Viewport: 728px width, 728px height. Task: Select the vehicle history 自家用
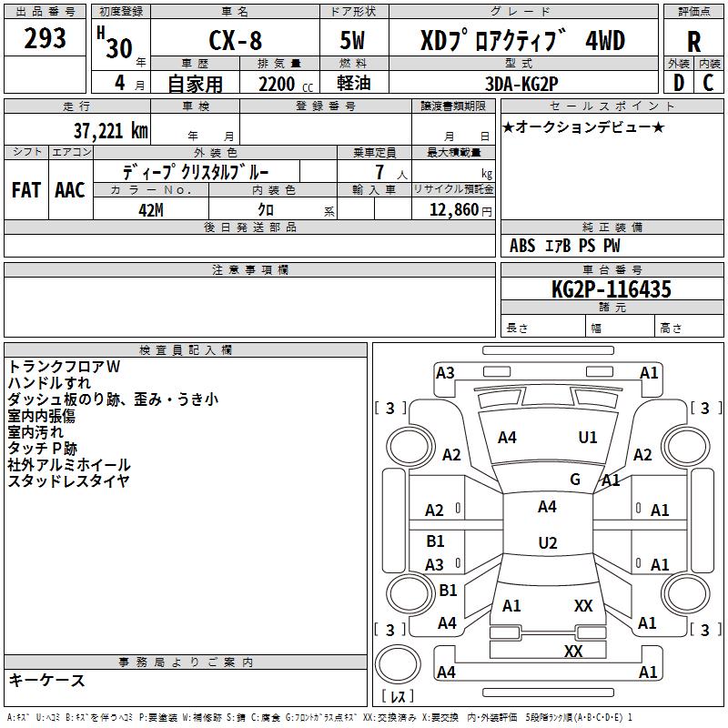pyautogui.click(x=195, y=84)
